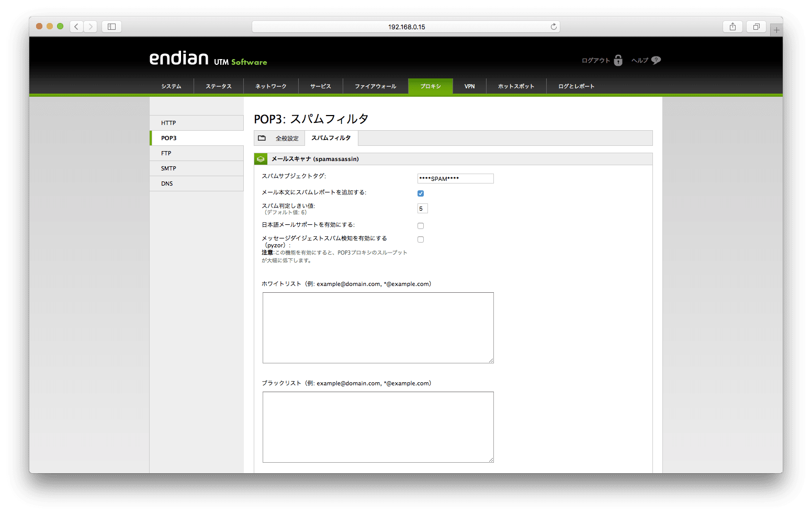Open a new tab with the plus icon
Image resolution: width=812 pixels, height=515 pixels.
coord(776,30)
